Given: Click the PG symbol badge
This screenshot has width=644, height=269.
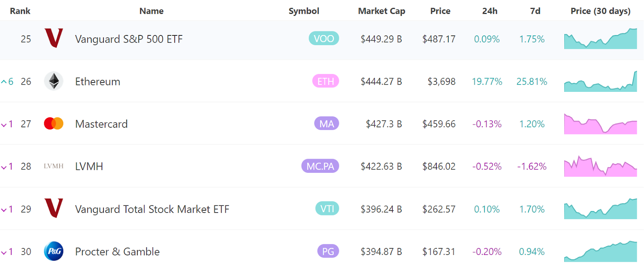Looking at the screenshot, I should coord(328,251).
